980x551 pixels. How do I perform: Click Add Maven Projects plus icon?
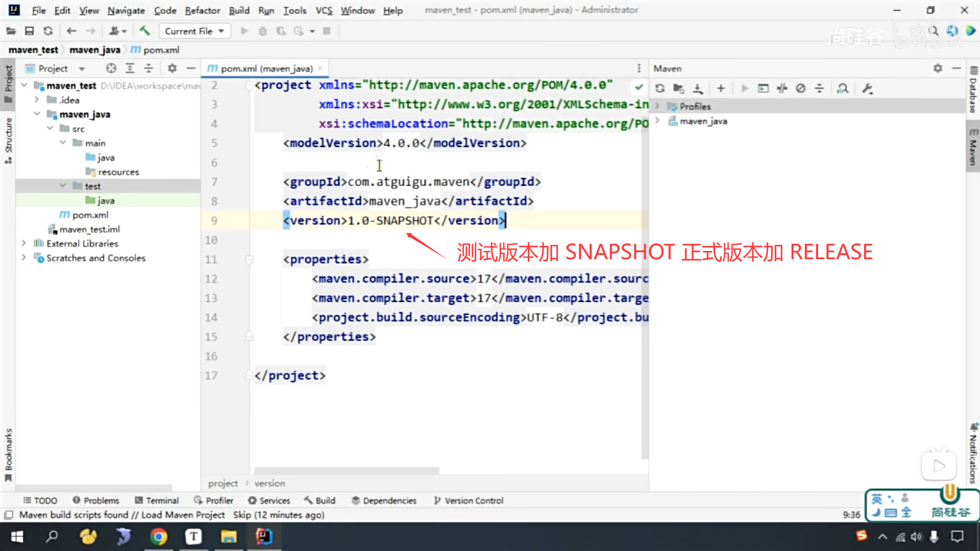(721, 88)
